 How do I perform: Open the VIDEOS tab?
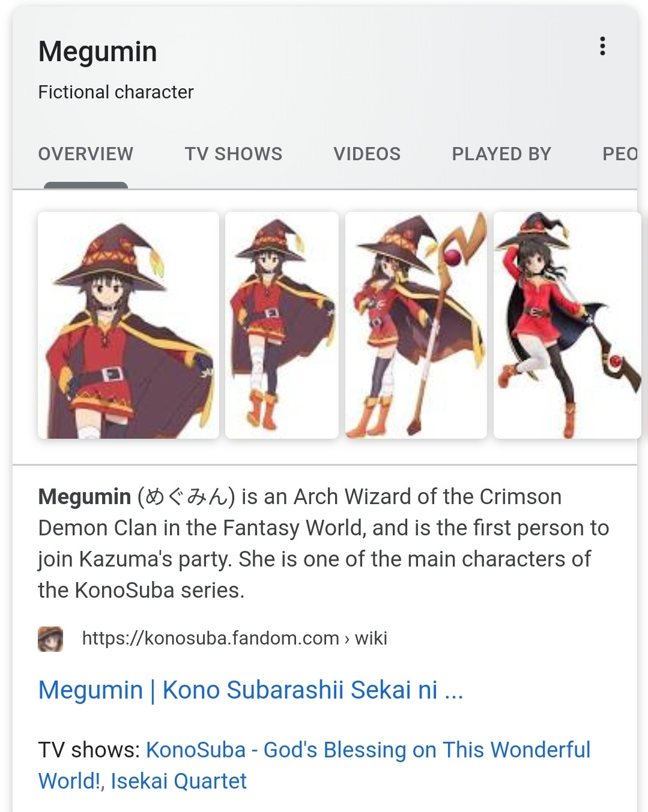point(368,154)
